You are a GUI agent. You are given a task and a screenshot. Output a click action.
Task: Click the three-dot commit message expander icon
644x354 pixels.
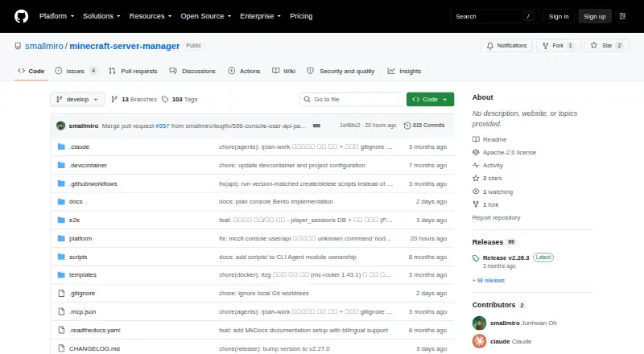click(316, 126)
